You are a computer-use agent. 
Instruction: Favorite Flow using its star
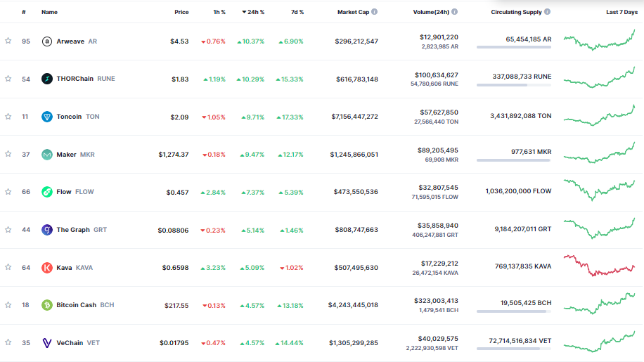(8, 192)
